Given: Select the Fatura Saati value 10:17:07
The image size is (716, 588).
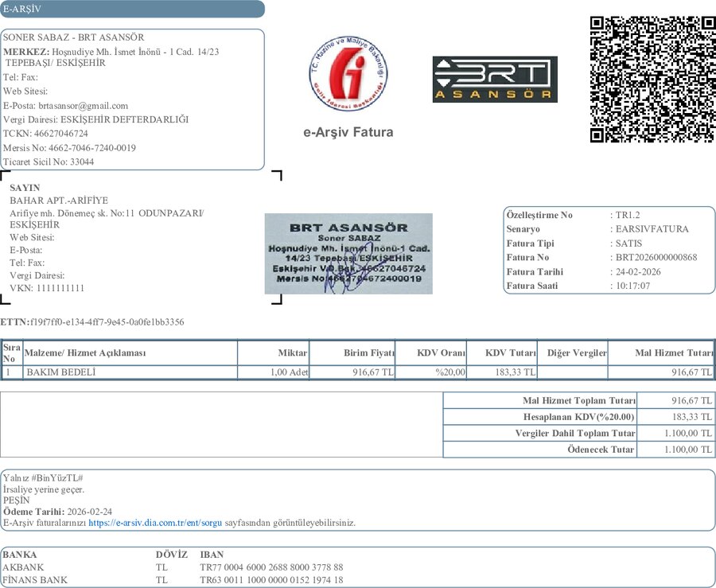Looking at the screenshot, I should (632, 286).
